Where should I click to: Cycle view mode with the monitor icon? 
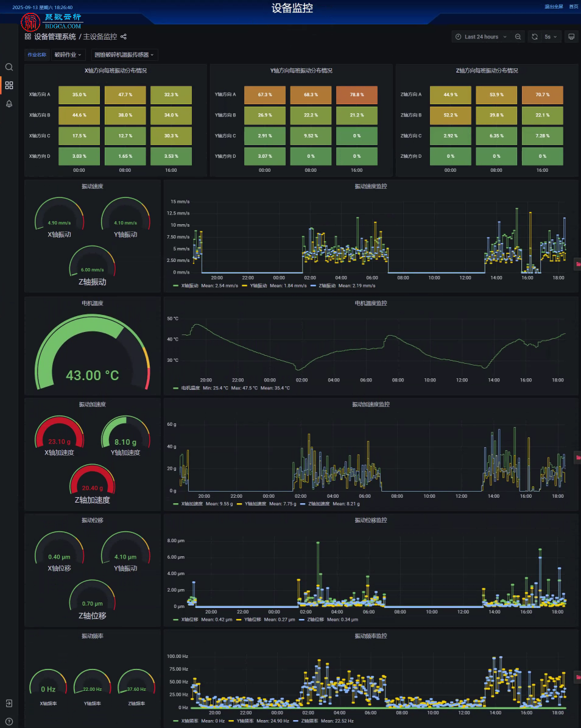[571, 37]
